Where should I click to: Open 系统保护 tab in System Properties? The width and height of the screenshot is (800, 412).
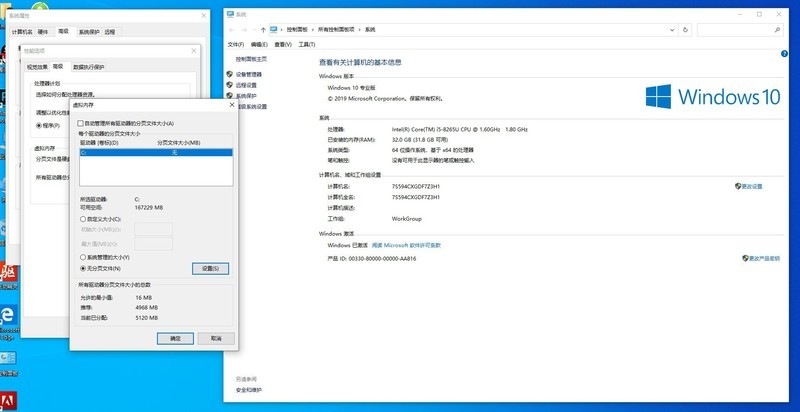click(x=89, y=32)
